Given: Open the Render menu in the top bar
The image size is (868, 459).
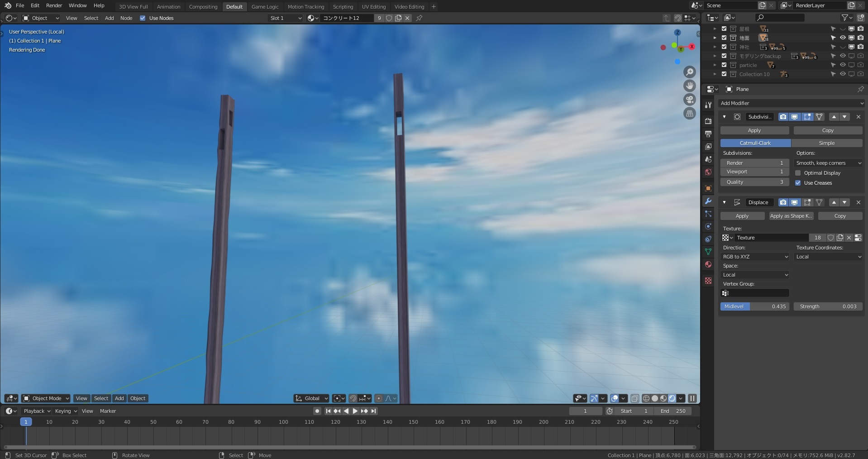Looking at the screenshot, I should point(54,5).
